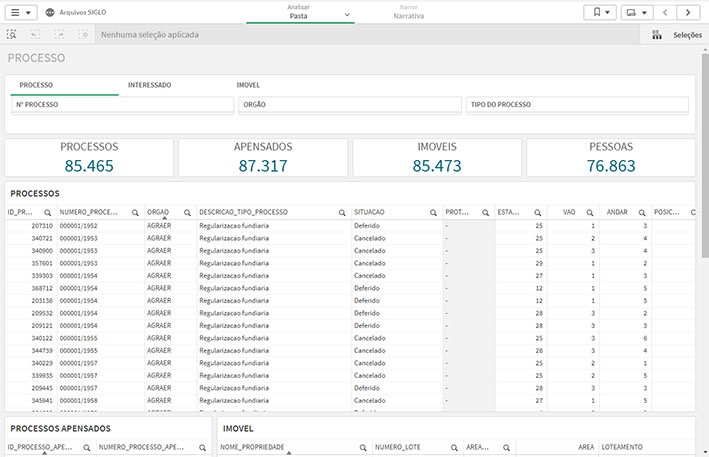The height and width of the screenshot is (457, 709).
Task: Click scrollbar down arrow at bottom
Action: [705, 452]
